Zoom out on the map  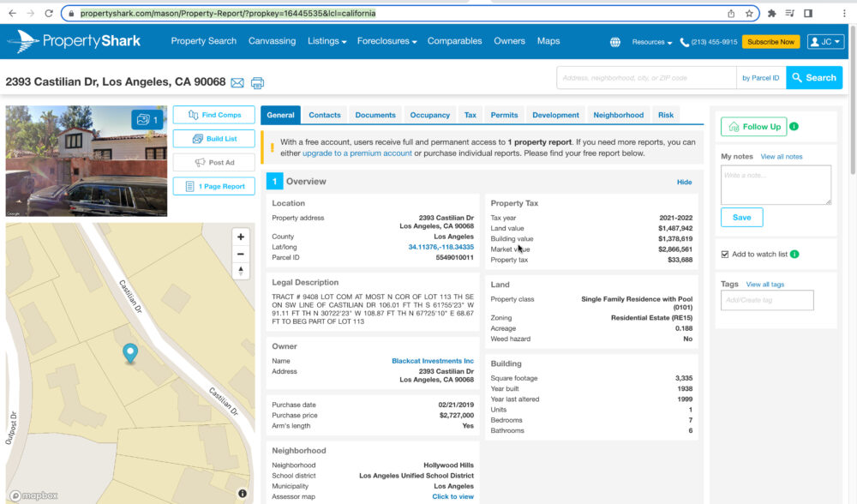[x=241, y=254]
